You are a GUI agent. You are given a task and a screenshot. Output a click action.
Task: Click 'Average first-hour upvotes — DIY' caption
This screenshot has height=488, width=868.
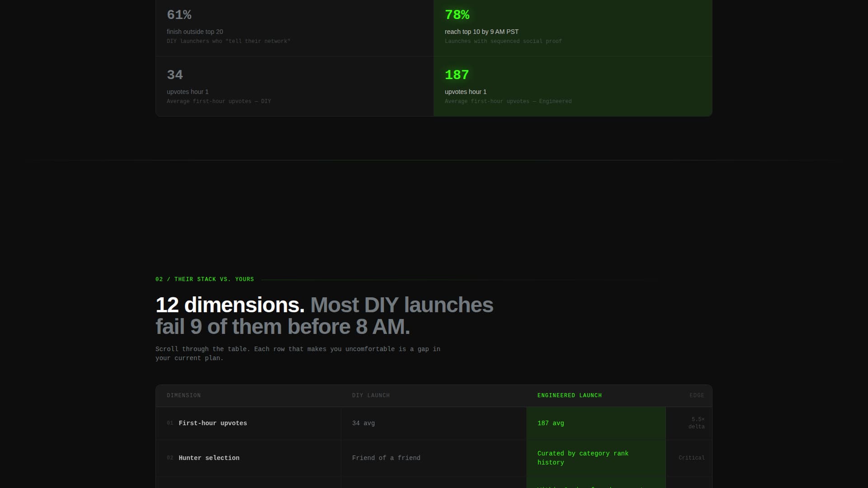[x=219, y=101]
